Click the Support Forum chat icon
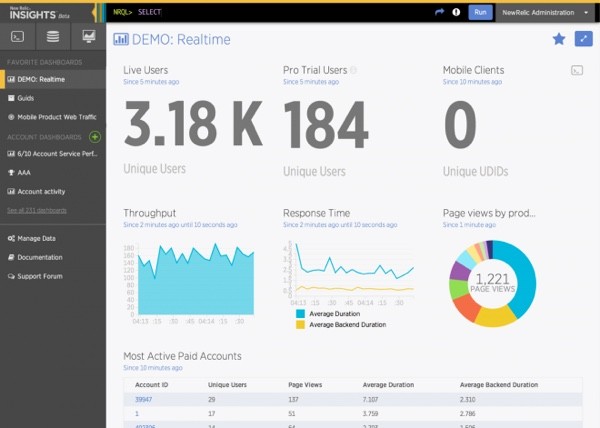Screen dimensions: 600x428 pyautogui.click(x=11, y=276)
